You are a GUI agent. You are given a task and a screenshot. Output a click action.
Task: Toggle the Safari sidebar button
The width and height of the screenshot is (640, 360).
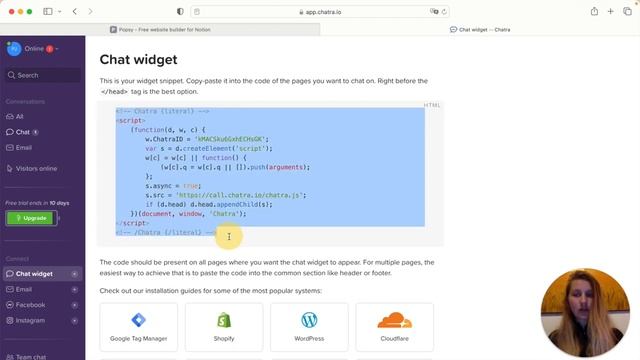tap(48, 11)
